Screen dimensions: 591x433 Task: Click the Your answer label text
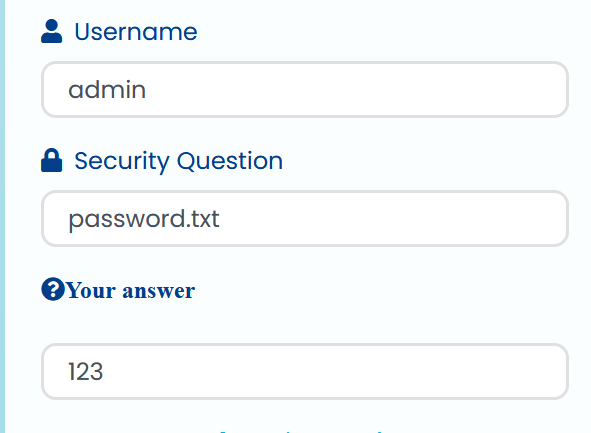130,291
